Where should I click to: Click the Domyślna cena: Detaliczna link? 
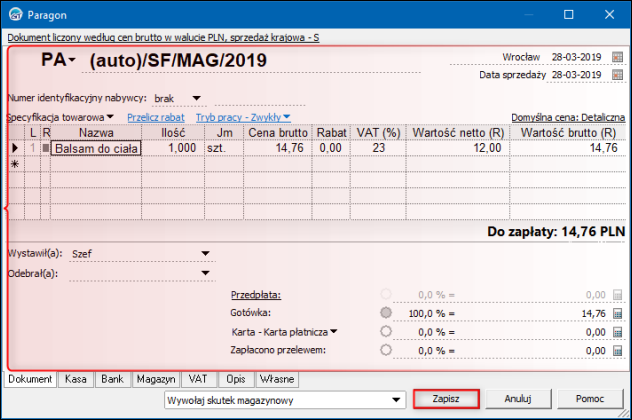tap(568, 117)
